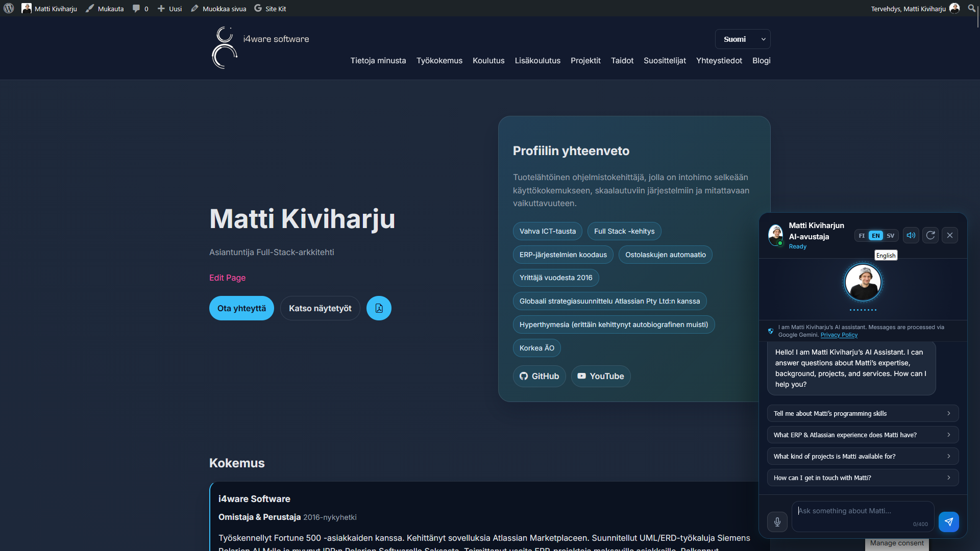Click the i4ware software logo

tap(260, 48)
